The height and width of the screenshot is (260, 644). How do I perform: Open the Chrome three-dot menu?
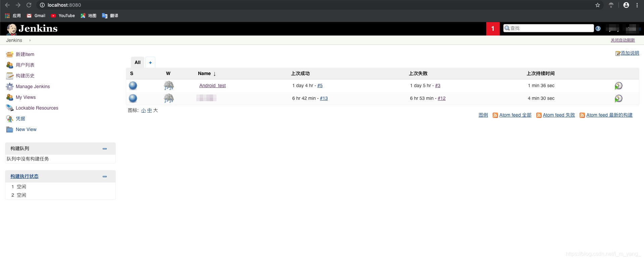click(637, 5)
